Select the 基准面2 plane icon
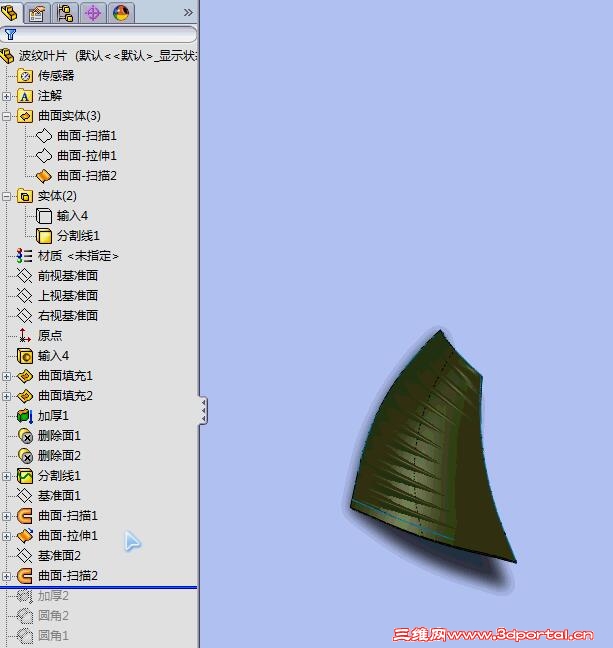The width and height of the screenshot is (613, 648). pyautogui.click(x=24, y=556)
